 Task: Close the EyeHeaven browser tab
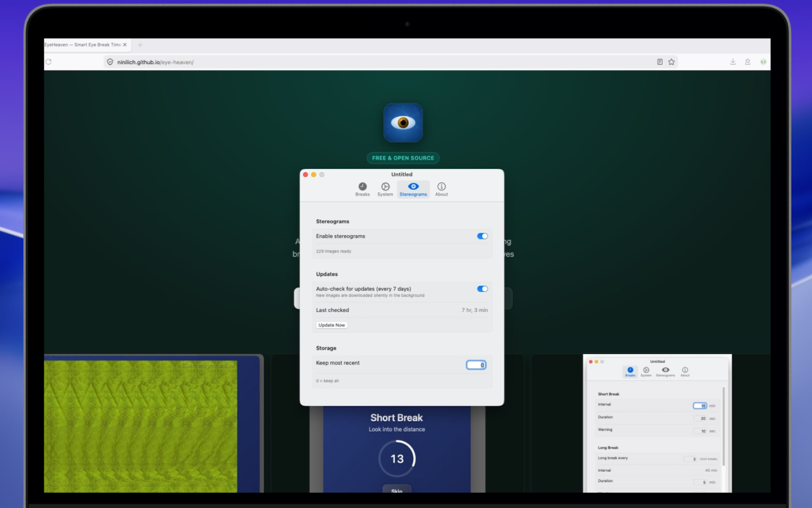tap(125, 45)
